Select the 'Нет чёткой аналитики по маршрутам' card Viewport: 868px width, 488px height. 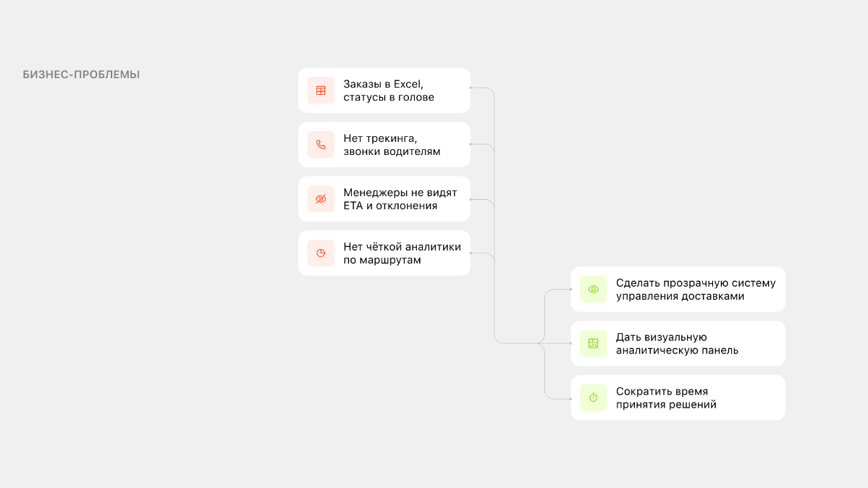click(384, 253)
